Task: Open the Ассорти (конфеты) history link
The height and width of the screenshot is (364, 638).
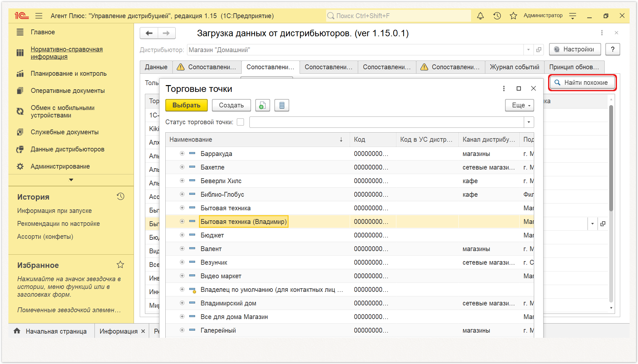Action: [x=45, y=237]
